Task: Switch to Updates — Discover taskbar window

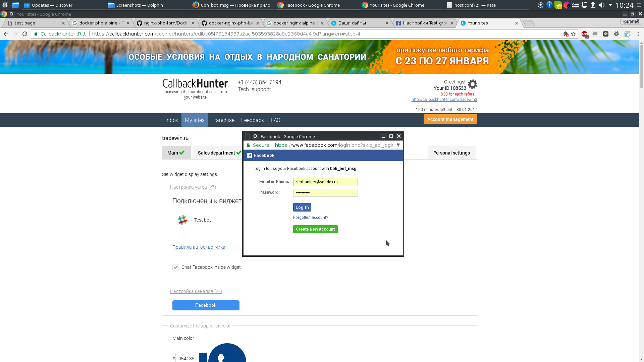Action: click(64, 5)
